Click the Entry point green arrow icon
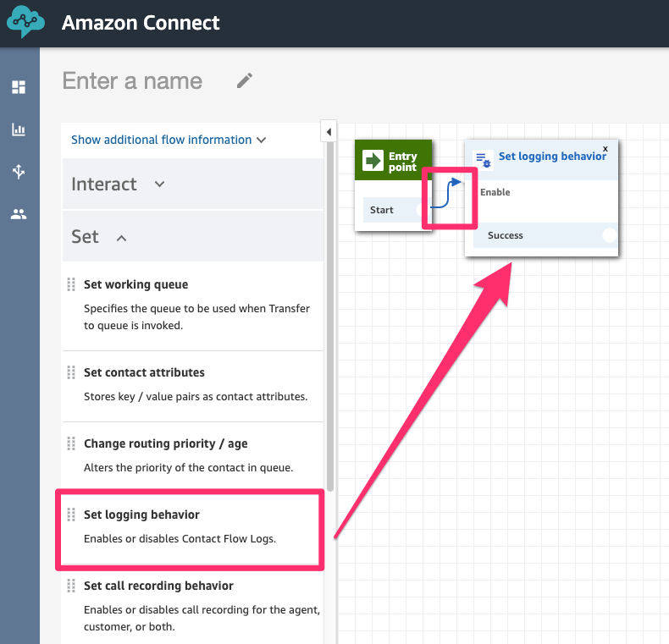 (373, 161)
